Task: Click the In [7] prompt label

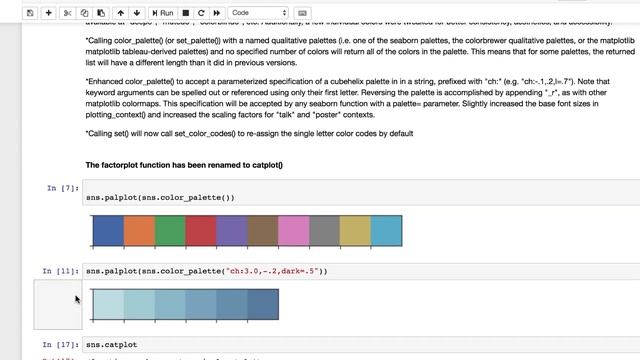Action: tap(62, 188)
